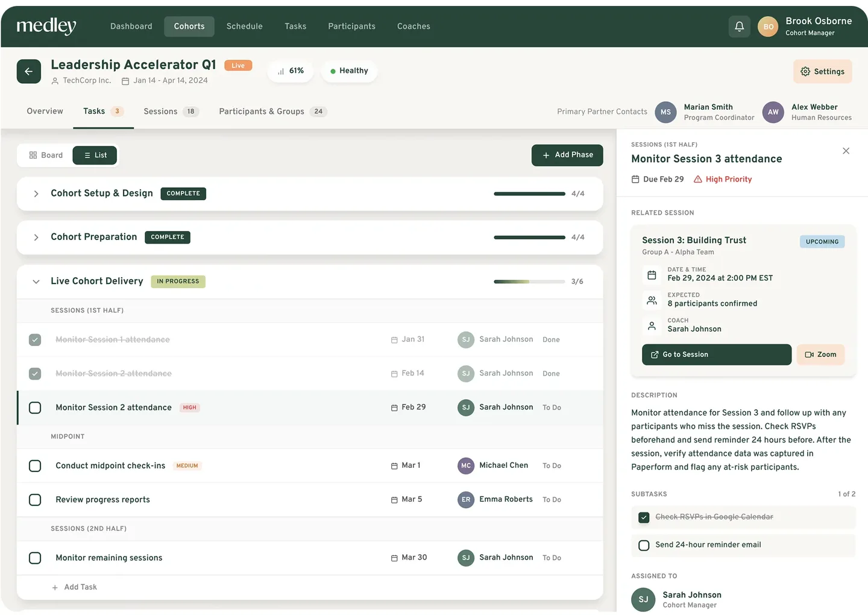This screenshot has width=868, height=615.
Task: Check Conduct midpoint check-ins task
Action: 35,466
